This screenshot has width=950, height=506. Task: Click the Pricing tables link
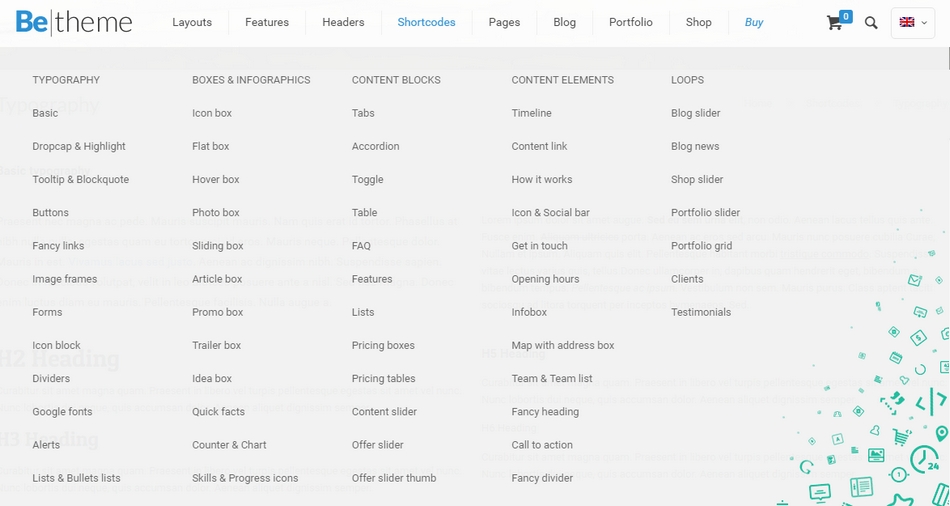[383, 378]
